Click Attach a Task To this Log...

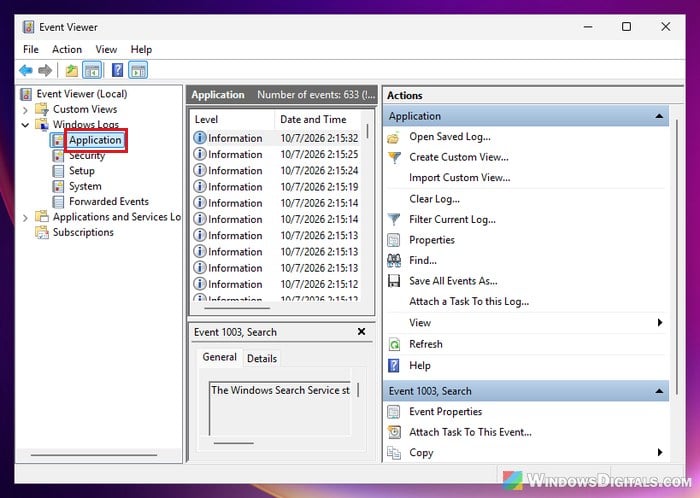tap(469, 302)
